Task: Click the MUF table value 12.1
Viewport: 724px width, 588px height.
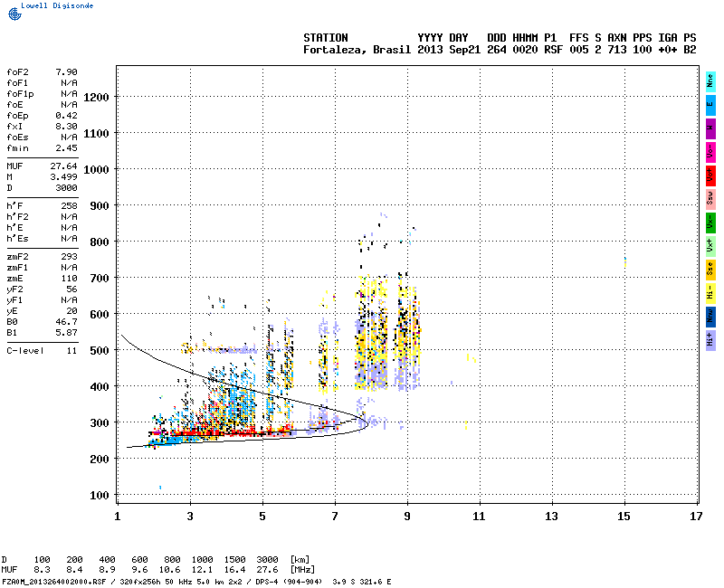Action: 202,570
